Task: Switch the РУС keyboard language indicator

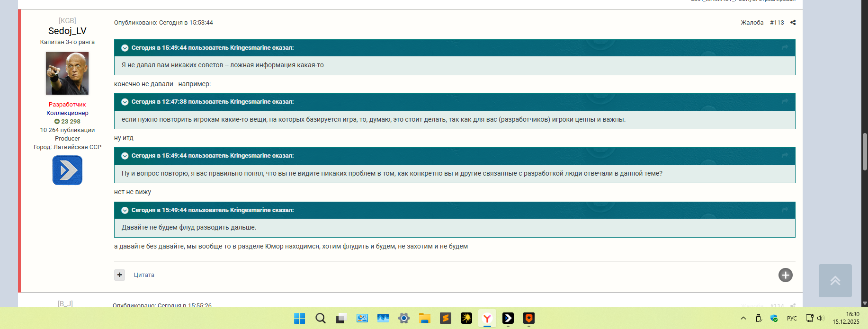Action: tap(792, 319)
